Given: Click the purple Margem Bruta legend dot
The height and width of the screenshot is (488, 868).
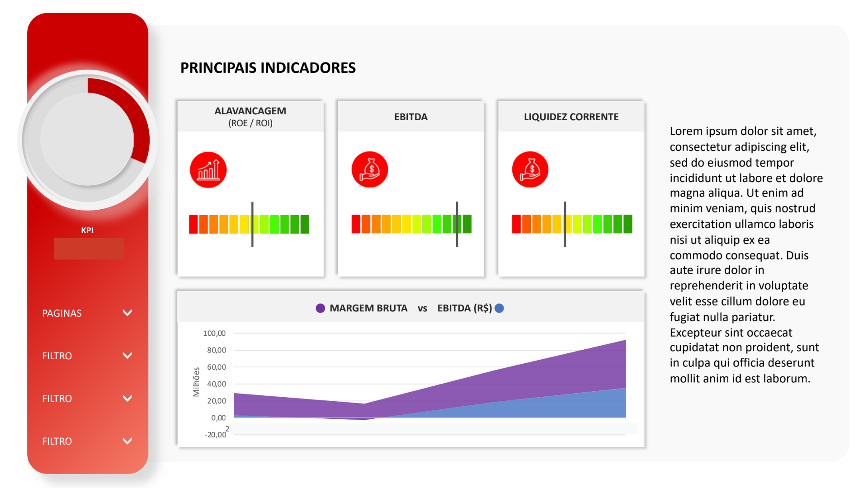Looking at the screenshot, I should pyautogui.click(x=320, y=308).
